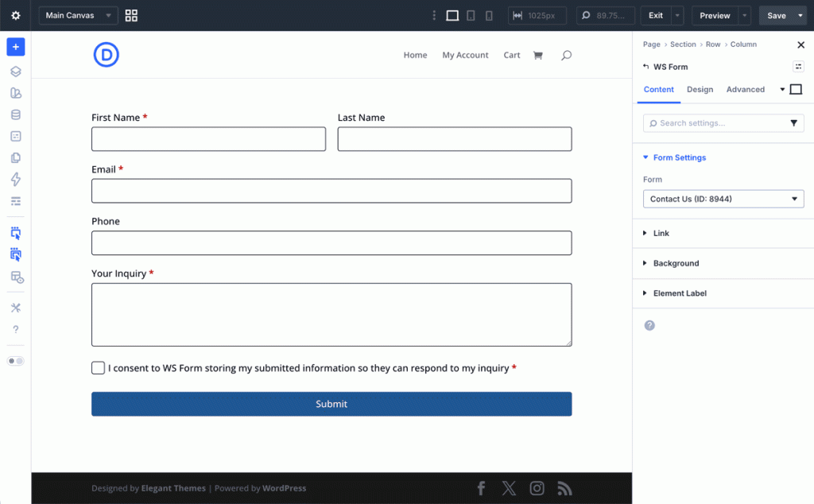
Task: Open My Account nav item
Action: point(465,55)
